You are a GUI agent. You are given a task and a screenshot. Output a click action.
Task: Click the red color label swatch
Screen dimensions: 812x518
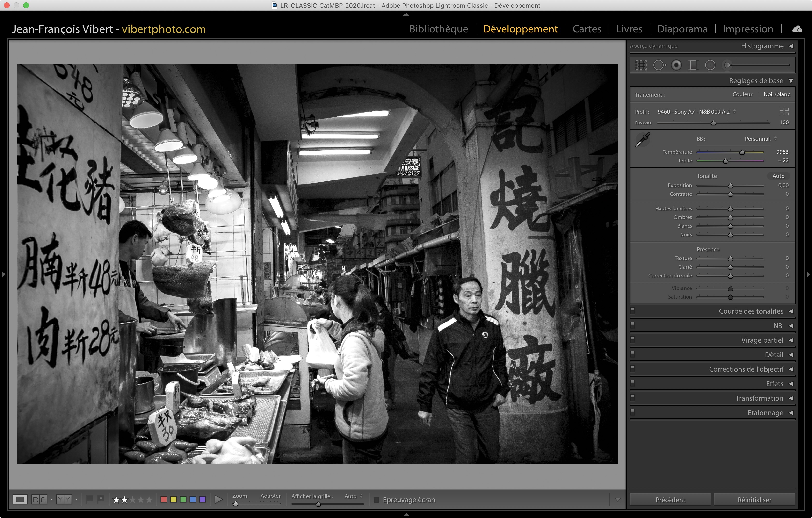point(164,499)
